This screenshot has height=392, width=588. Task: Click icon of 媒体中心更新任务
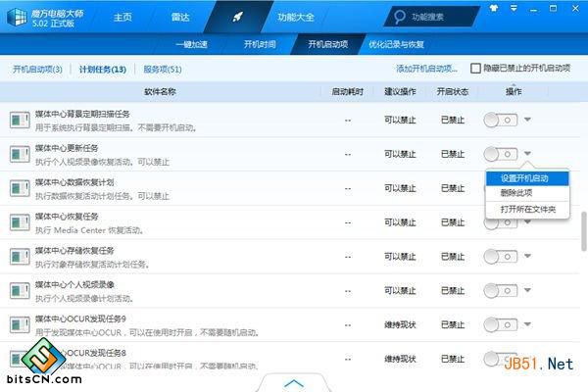20,154
